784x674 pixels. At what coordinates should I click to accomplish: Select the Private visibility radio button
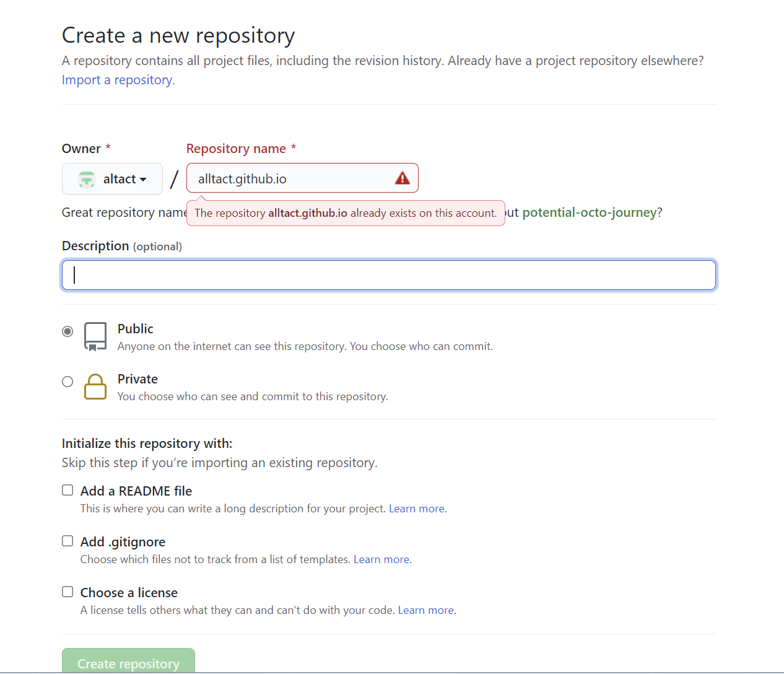[x=68, y=382]
